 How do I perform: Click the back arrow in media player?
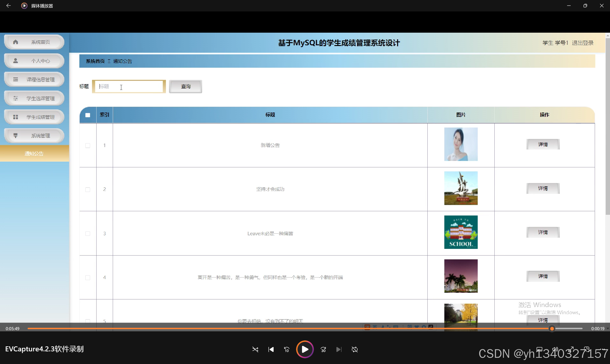click(9, 5)
